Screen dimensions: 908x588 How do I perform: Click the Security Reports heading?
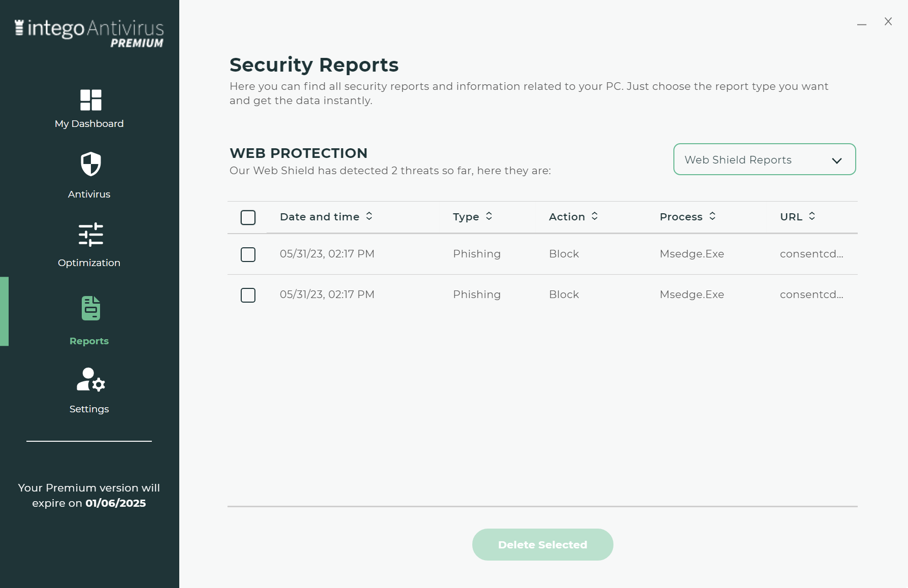(314, 65)
